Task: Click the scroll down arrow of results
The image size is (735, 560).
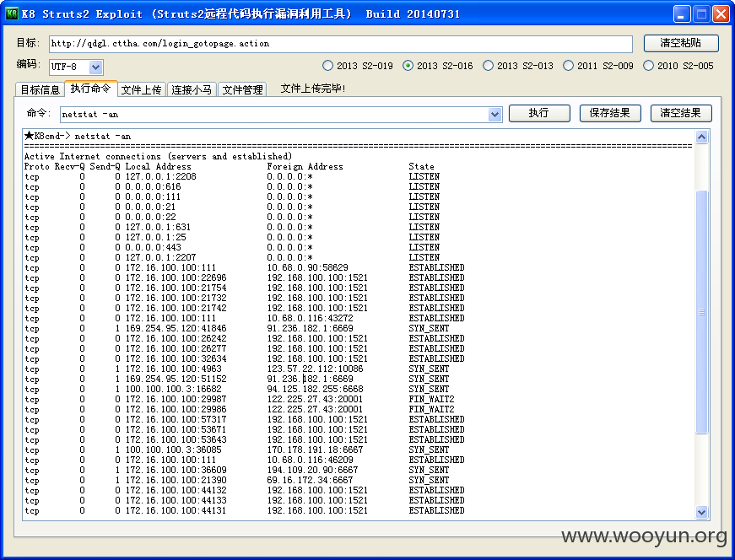Action: 701,512
